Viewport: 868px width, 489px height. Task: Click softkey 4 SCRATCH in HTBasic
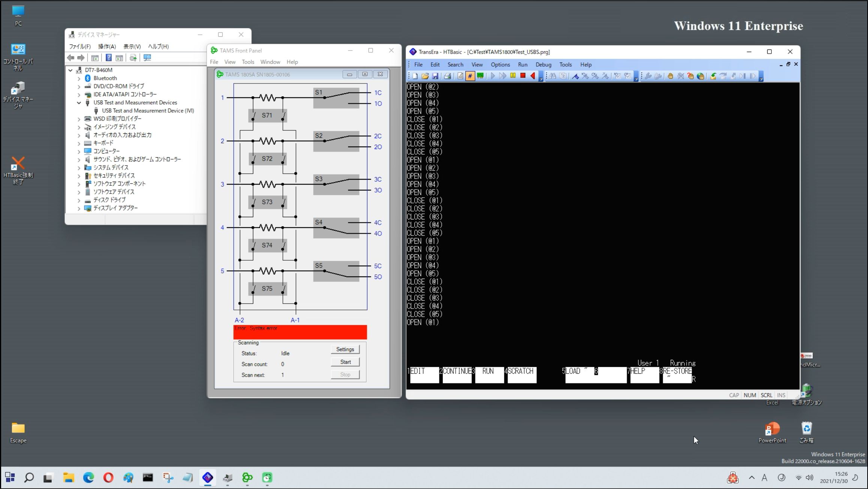click(x=522, y=375)
